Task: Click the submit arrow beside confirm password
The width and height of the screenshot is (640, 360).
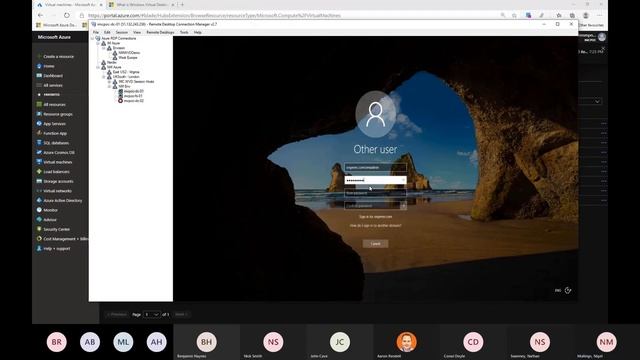Action: click(x=403, y=206)
